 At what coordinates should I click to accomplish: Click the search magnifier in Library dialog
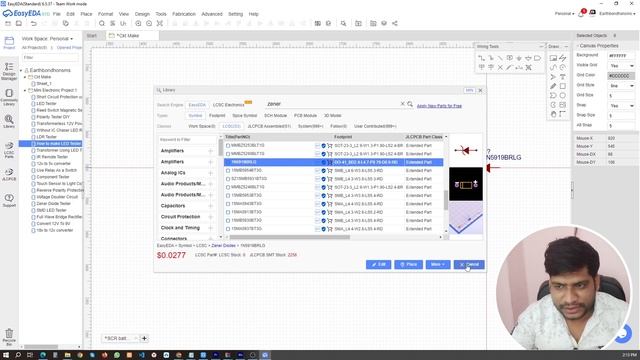pos(410,104)
